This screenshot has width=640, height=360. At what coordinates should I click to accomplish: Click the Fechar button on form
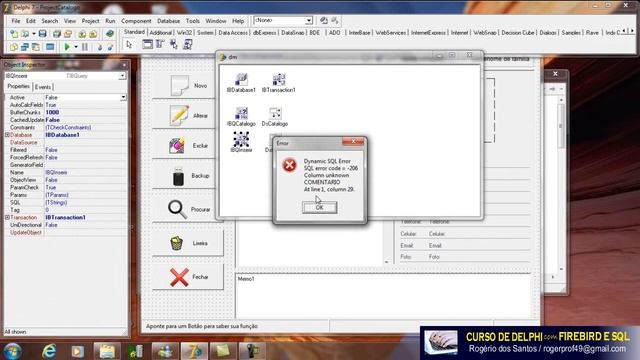click(188, 277)
